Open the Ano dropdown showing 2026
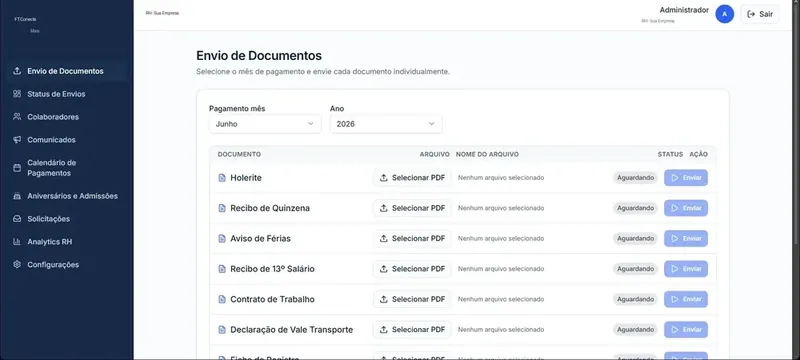 pos(386,124)
